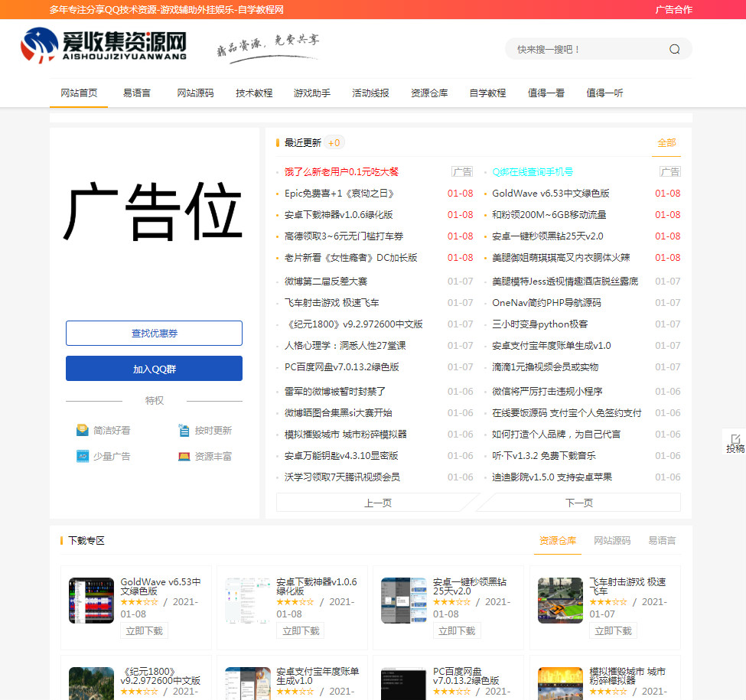The height and width of the screenshot is (700, 746).
Task: Open 高德领取3~6元无门槛打车券 article
Action: [x=344, y=236]
